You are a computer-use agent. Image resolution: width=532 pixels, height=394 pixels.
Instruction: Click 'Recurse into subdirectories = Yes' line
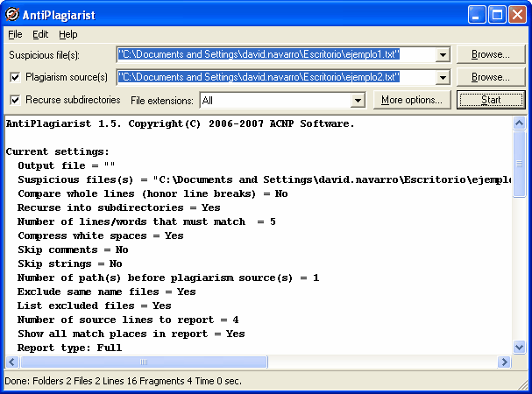pos(118,208)
